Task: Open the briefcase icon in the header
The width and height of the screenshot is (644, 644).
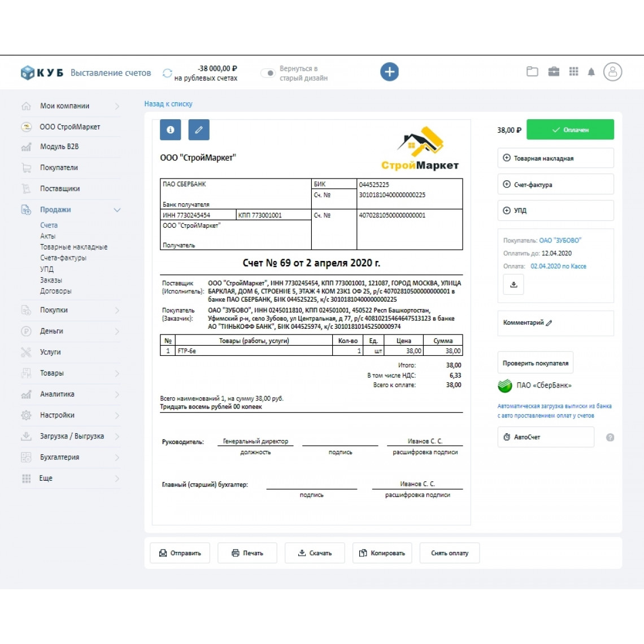Action: [x=554, y=72]
